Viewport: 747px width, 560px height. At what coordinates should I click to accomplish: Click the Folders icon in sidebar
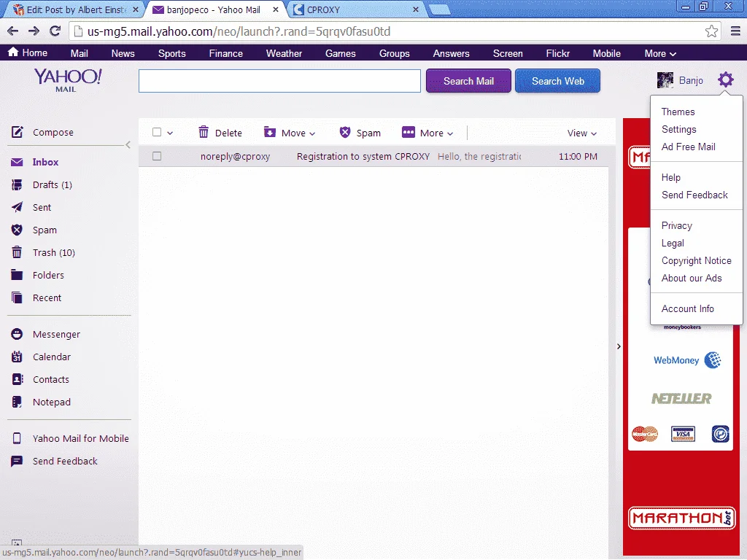(x=17, y=275)
